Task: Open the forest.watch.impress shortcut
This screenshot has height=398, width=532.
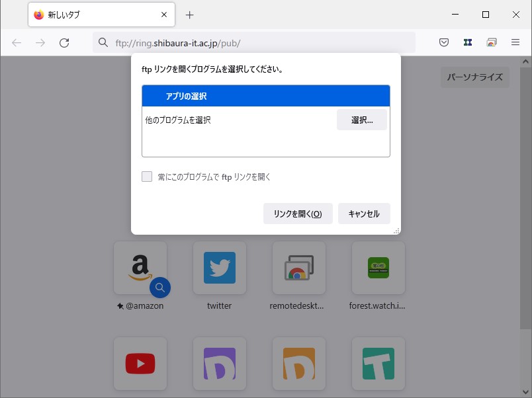Action: pos(378,268)
